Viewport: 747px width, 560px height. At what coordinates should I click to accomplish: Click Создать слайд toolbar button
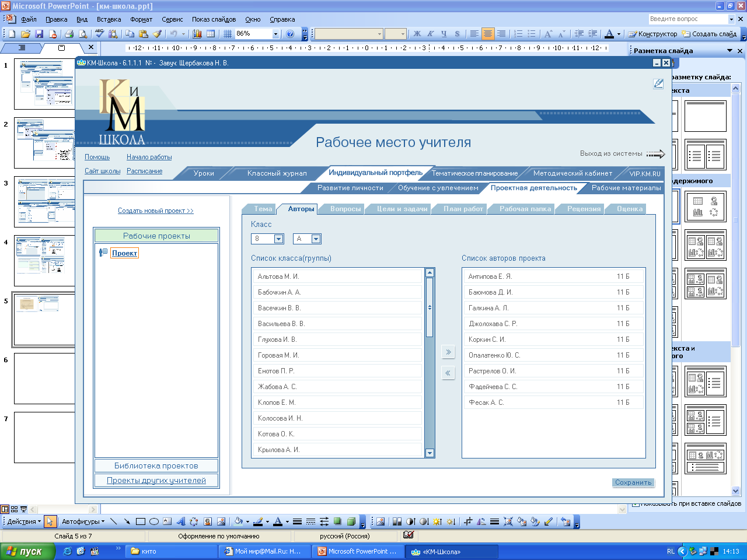pos(709,34)
